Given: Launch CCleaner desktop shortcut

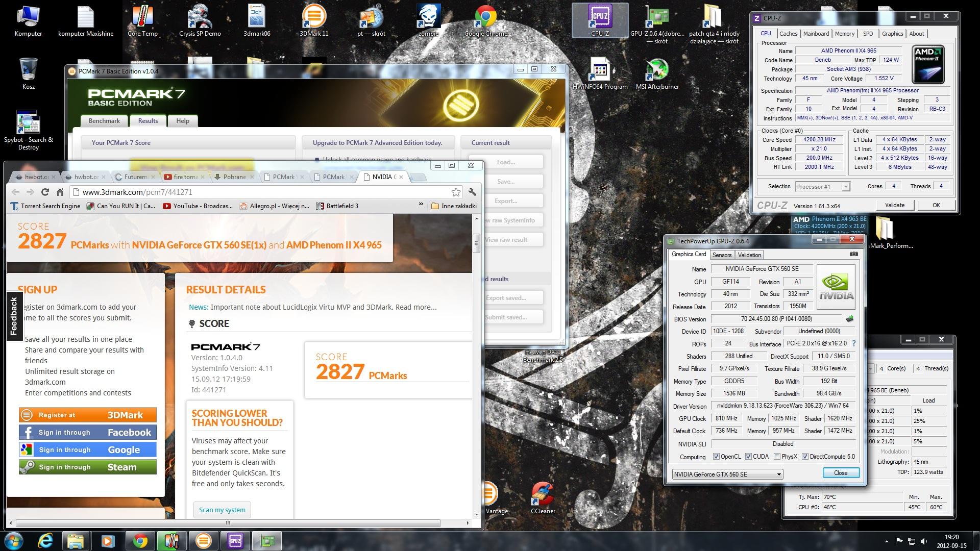Looking at the screenshot, I should click(x=543, y=498).
